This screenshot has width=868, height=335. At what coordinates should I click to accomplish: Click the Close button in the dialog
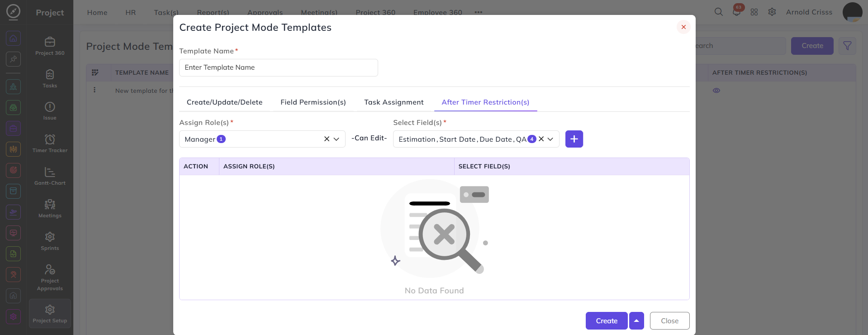click(669, 321)
